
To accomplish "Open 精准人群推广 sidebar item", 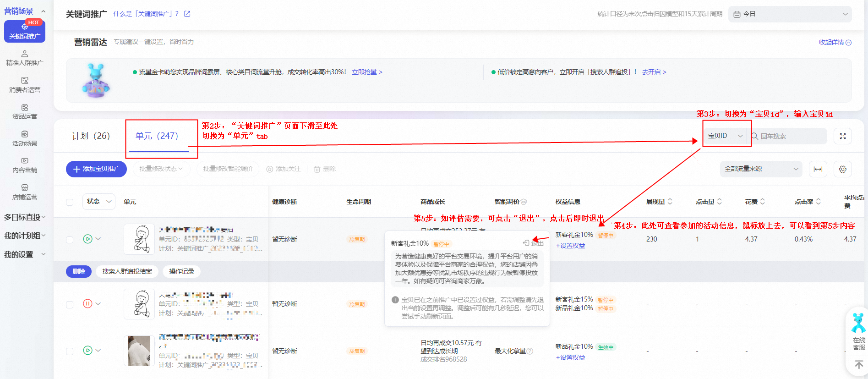I will [25, 58].
